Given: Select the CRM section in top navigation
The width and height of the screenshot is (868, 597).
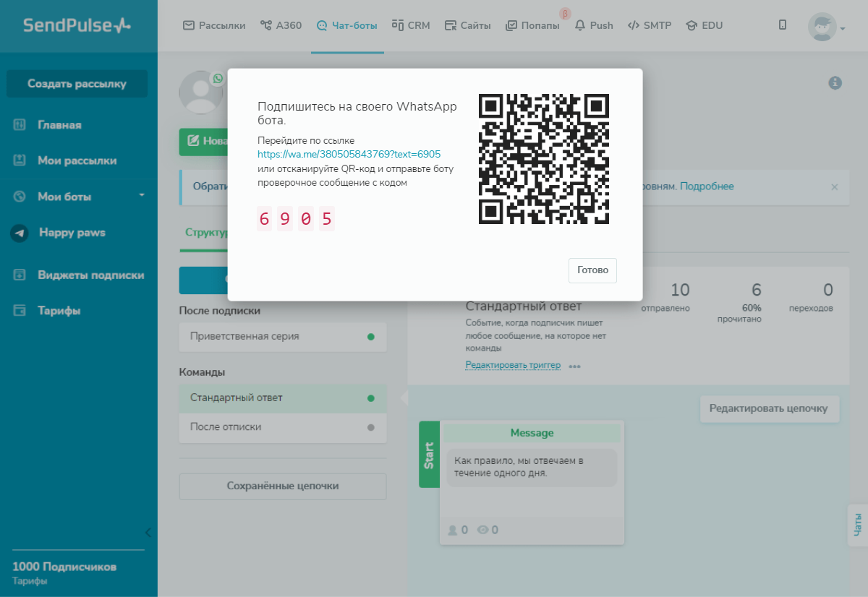Looking at the screenshot, I should (x=411, y=25).
